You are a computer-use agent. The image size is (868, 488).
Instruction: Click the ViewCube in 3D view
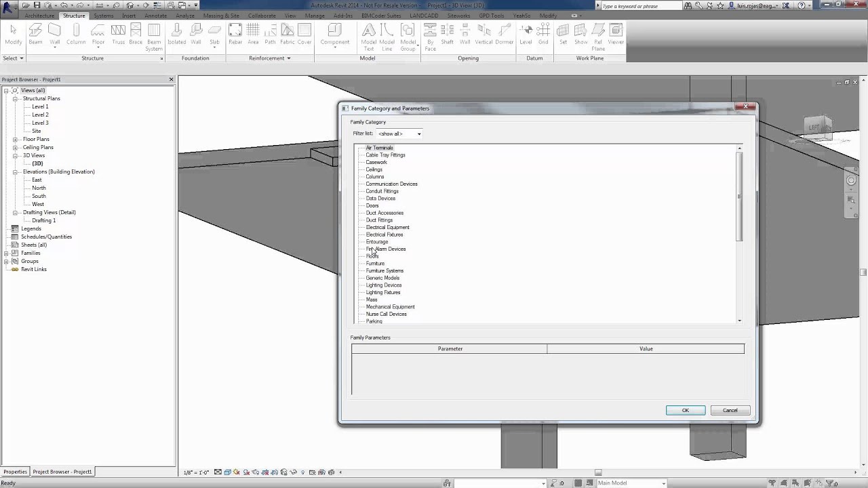pyautogui.click(x=818, y=128)
